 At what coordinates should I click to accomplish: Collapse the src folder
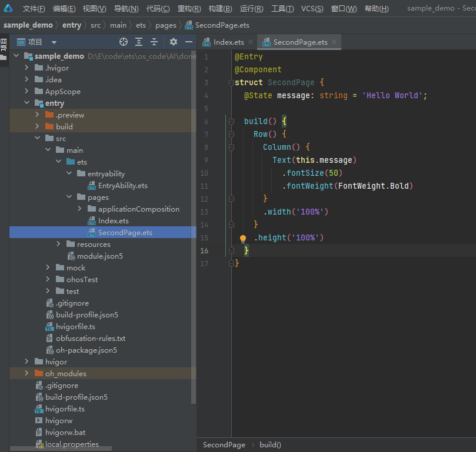coord(37,138)
